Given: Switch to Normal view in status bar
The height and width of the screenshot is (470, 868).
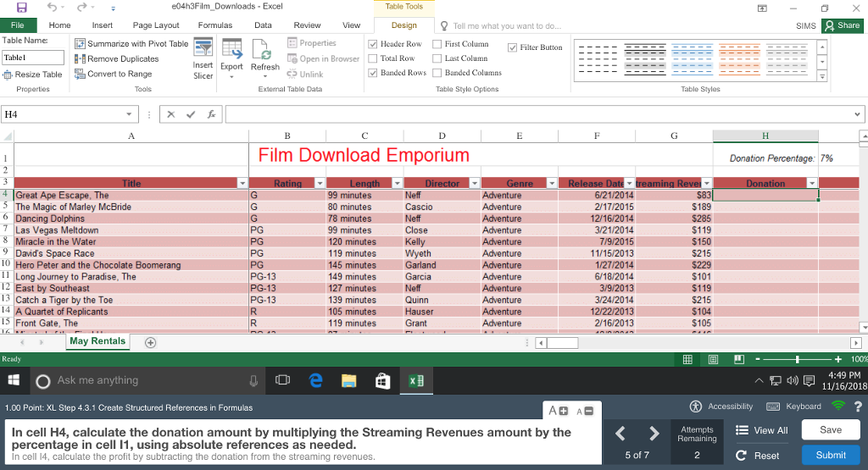Looking at the screenshot, I should (687, 359).
